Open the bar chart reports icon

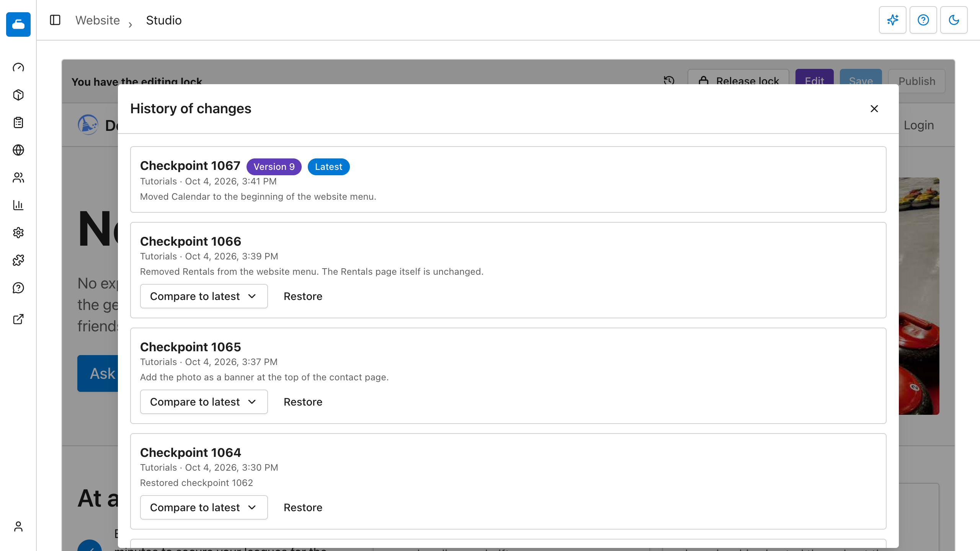click(18, 205)
